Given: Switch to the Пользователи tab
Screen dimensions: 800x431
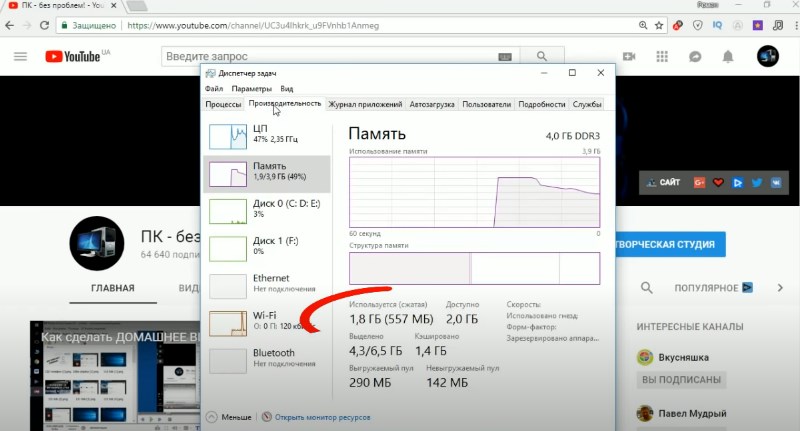Looking at the screenshot, I should pyautogui.click(x=486, y=104).
